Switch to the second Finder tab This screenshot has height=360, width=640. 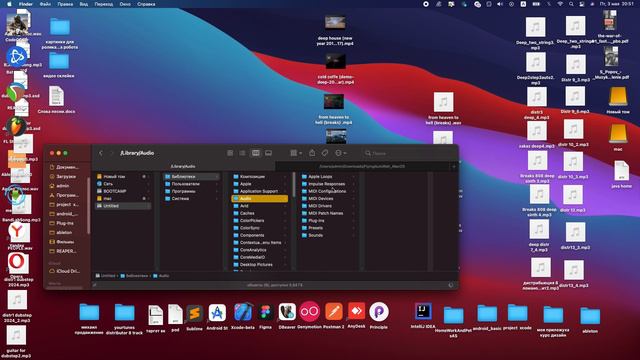362,166
